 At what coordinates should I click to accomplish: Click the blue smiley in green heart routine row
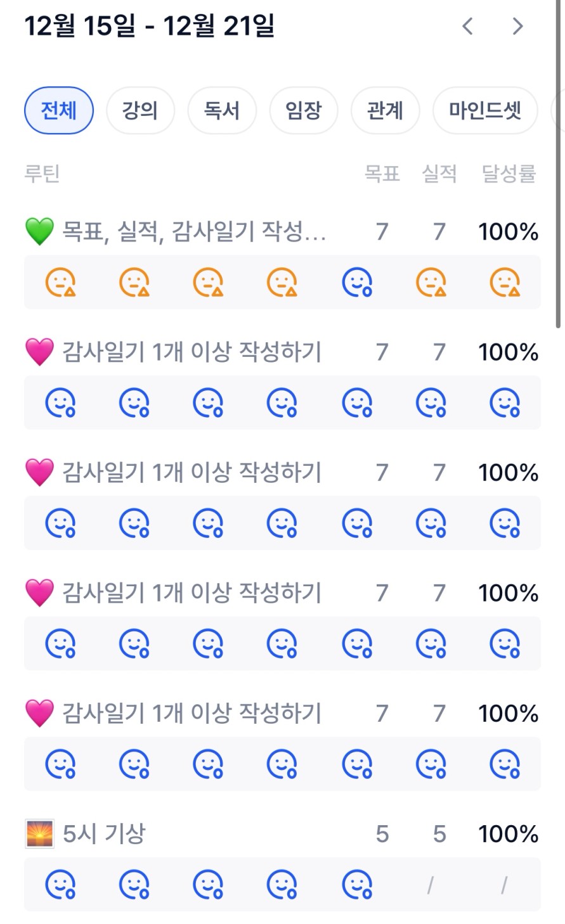[357, 282]
